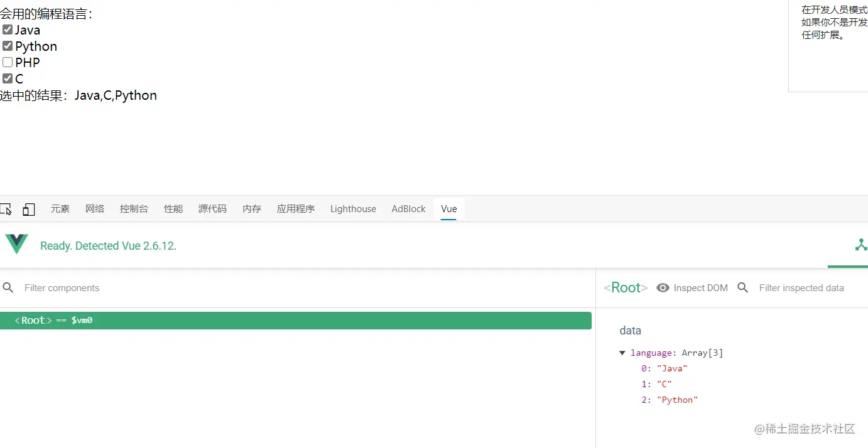Open the 网络 devtools tab
This screenshot has width=868, height=448.
click(95, 209)
